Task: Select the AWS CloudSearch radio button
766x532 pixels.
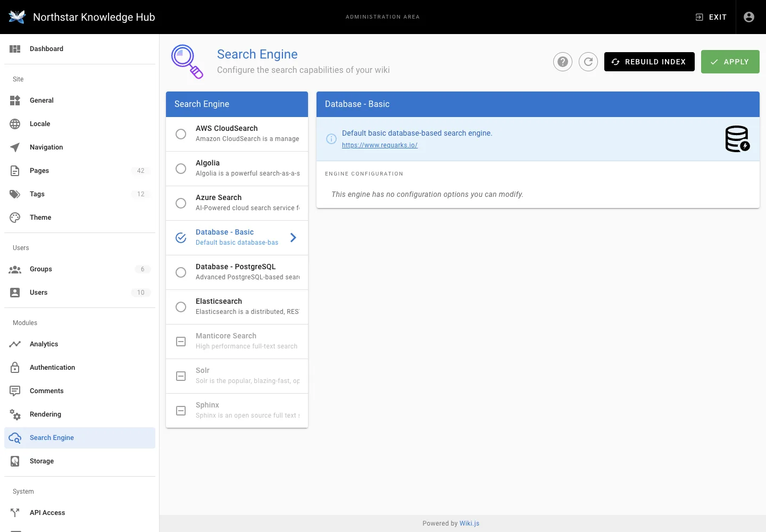Action: 181,134
